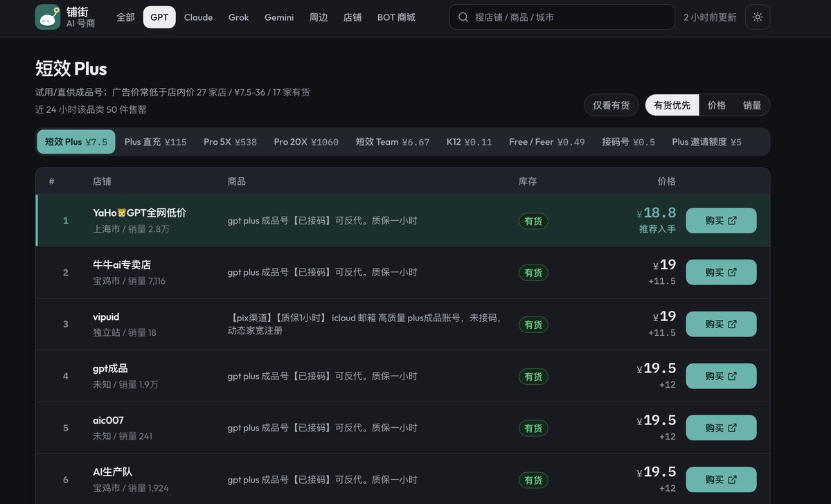Toggle the light/dark theme sun icon
Viewport: 831px width, 504px height.
(x=758, y=17)
